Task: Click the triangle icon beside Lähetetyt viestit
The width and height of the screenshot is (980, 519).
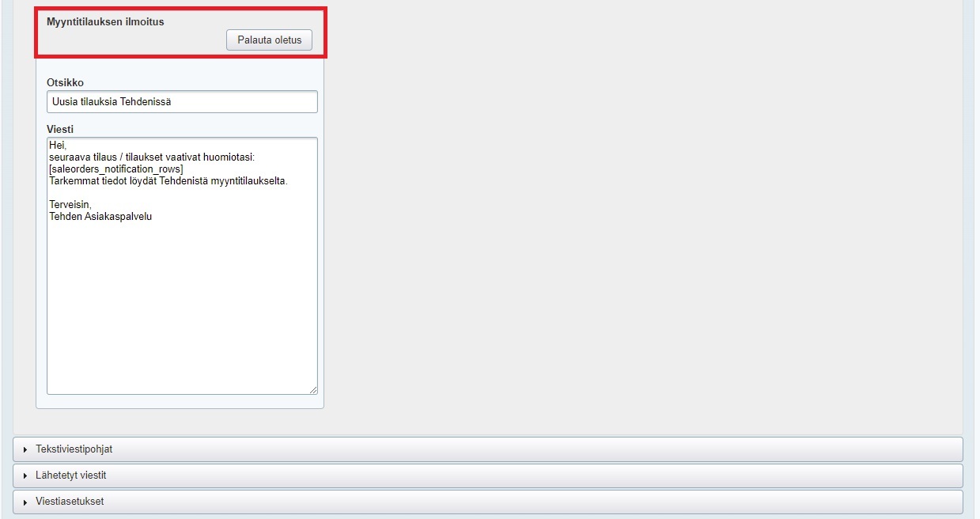Action: (x=25, y=476)
